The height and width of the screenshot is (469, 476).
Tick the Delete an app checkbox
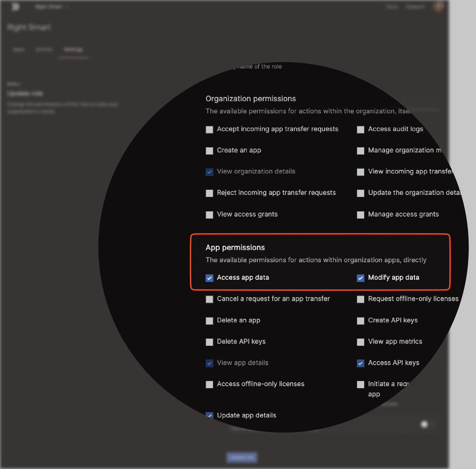click(x=209, y=321)
